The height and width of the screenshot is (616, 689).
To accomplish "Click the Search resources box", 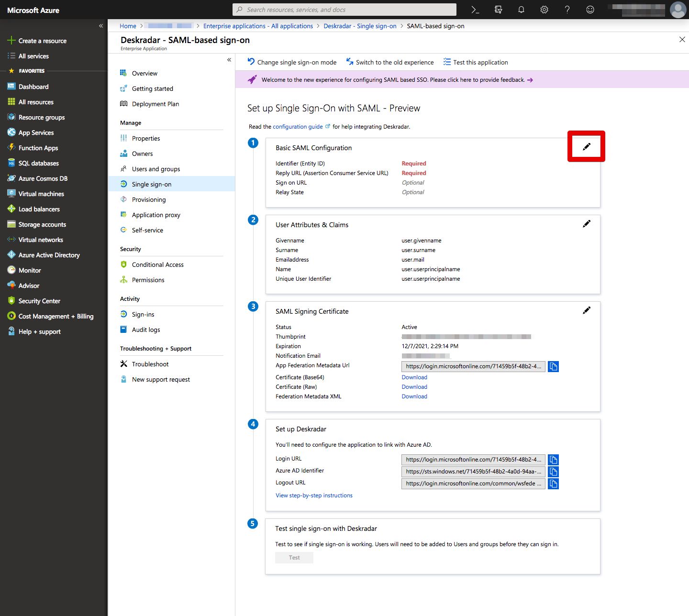I will (x=344, y=10).
